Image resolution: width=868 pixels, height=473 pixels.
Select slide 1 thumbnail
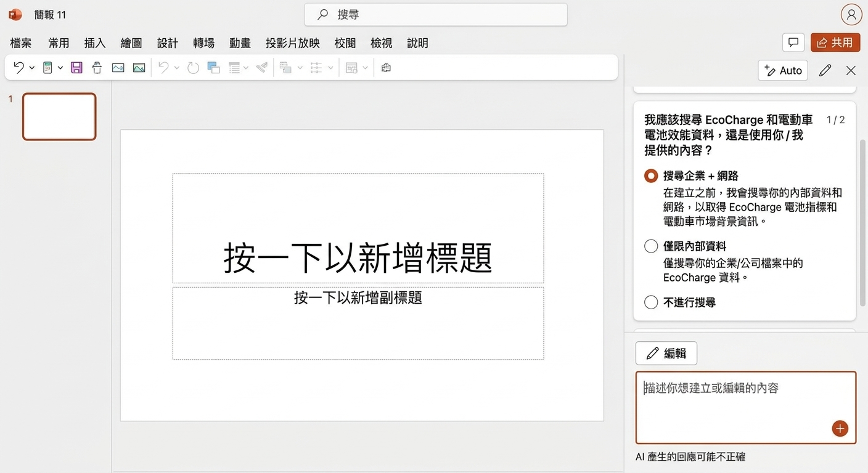point(59,116)
